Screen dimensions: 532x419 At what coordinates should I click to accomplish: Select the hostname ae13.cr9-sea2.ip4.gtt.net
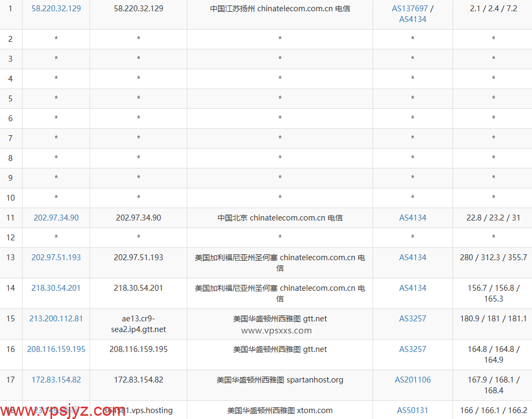pos(139,324)
